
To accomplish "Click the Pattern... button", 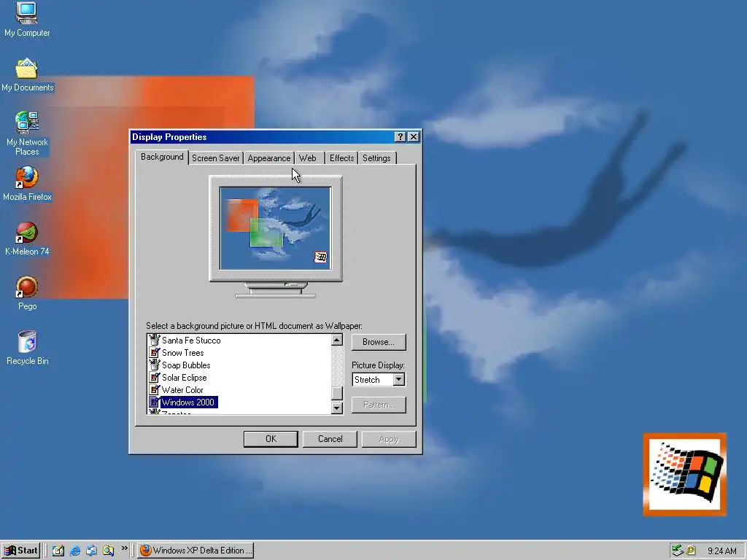I will point(379,405).
